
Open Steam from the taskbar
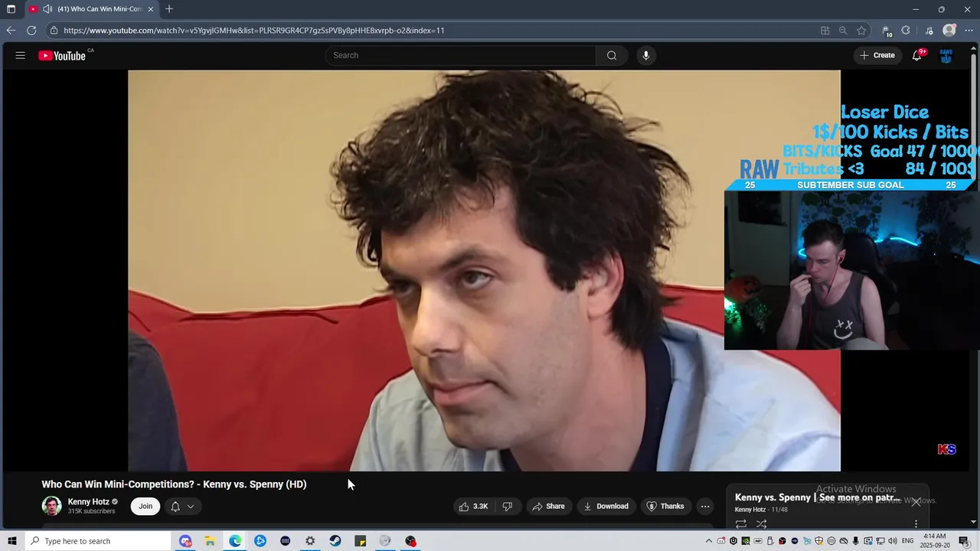point(335,541)
